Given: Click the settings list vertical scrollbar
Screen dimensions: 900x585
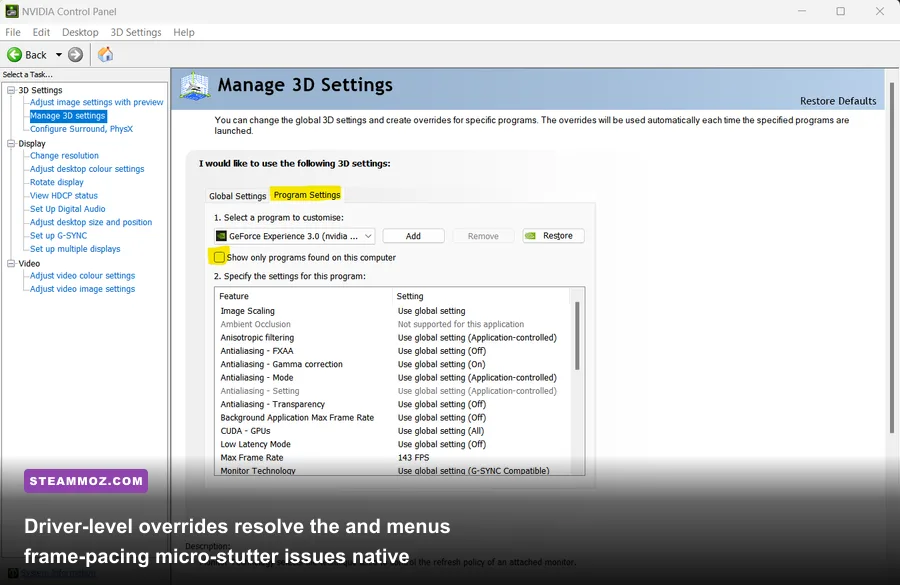Looking at the screenshot, I should pyautogui.click(x=577, y=336).
